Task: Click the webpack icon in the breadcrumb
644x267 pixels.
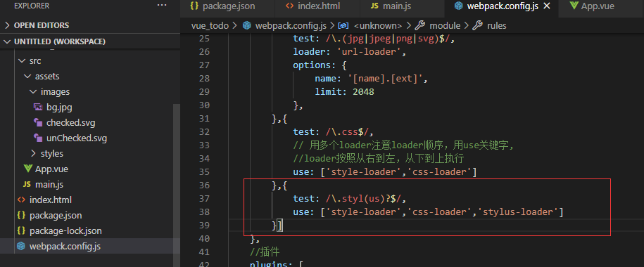Action: 247,26
